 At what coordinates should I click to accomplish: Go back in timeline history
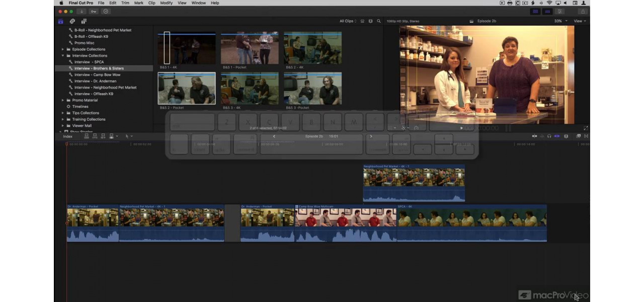(x=274, y=136)
